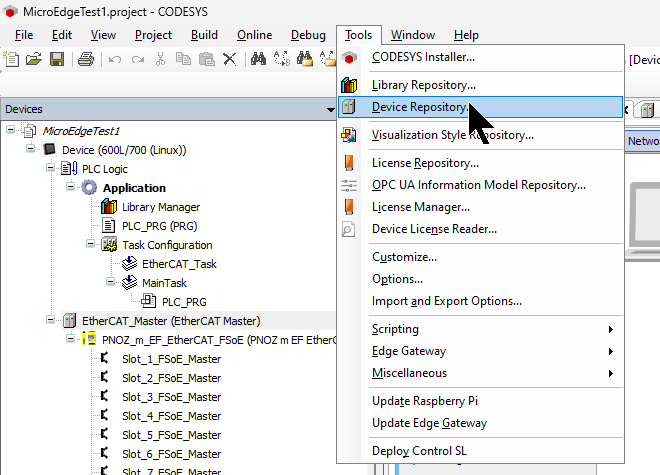
Task: Select Slot_4_FSoE_Master tree item
Action: click(x=171, y=416)
